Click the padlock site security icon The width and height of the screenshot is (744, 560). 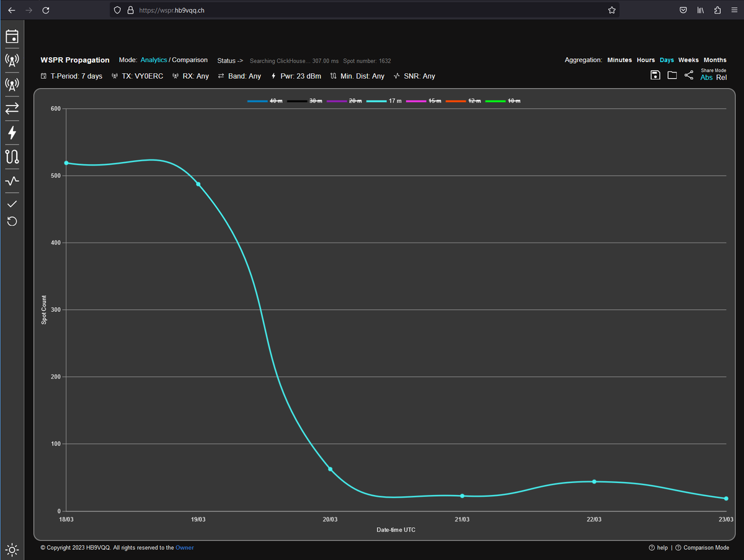click(x=130, y=10)
